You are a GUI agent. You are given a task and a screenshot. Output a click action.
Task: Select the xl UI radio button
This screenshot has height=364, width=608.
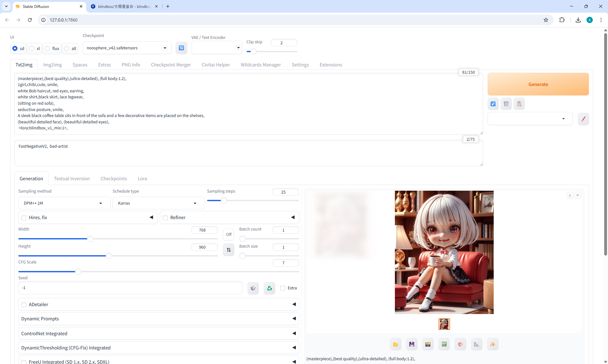pyautogui.click(x=32, y=48)
